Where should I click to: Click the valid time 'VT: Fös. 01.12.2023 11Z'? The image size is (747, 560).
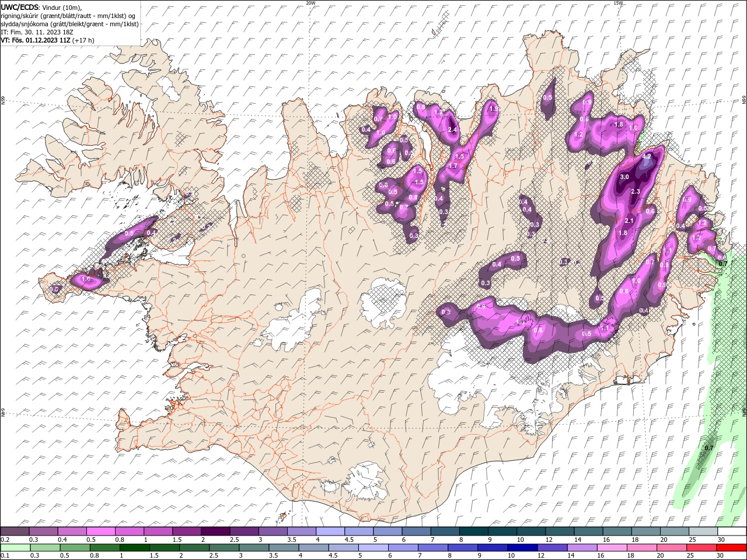pos(36,40)
